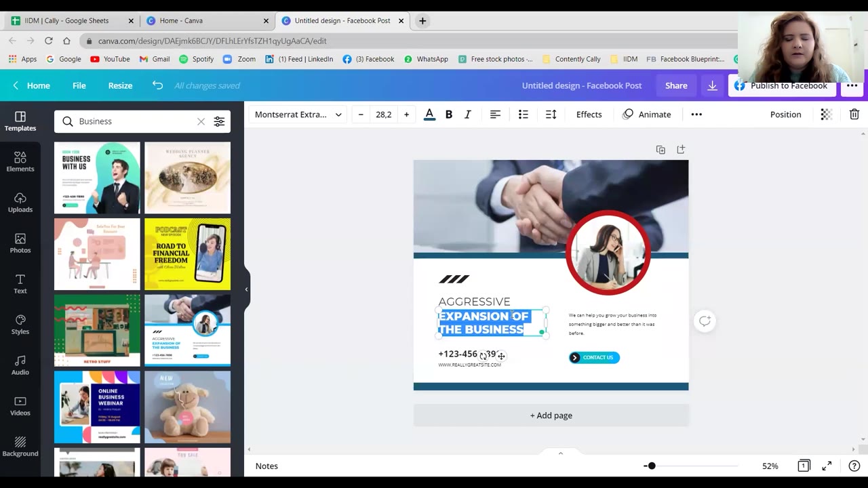Click Publish to Facebook button

[781, 85]
